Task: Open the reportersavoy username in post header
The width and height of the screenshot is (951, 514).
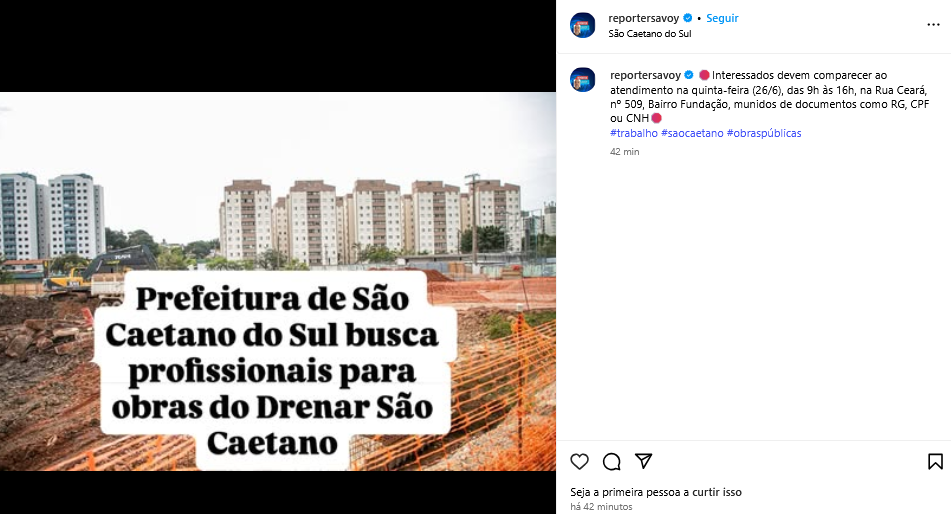Action: tap(644, 18)
